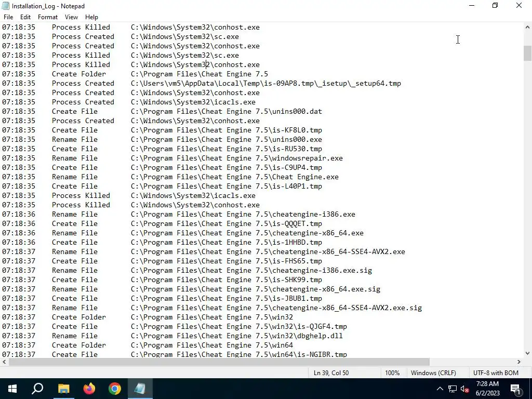
Task: Click 'Cheat Engine.exe' rename line
Action: [x=170, y=177]
